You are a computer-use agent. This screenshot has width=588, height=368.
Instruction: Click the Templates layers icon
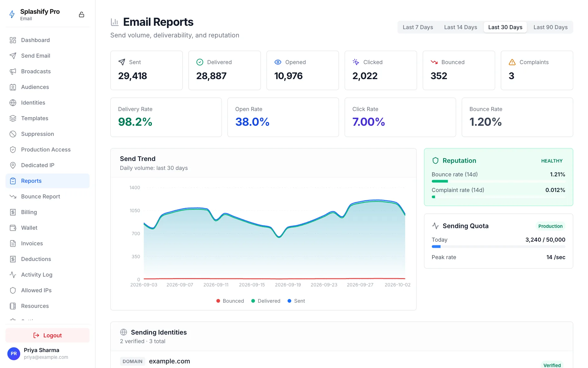[13, 118]
